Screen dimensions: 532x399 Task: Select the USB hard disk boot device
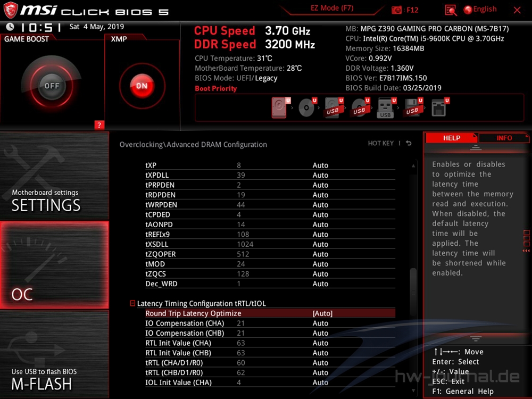334,108
